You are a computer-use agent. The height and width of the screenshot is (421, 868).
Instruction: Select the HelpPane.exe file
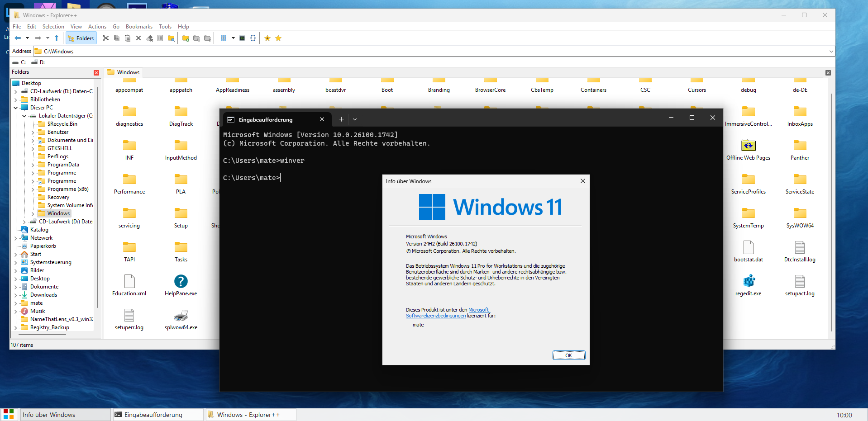click(181, 286)
